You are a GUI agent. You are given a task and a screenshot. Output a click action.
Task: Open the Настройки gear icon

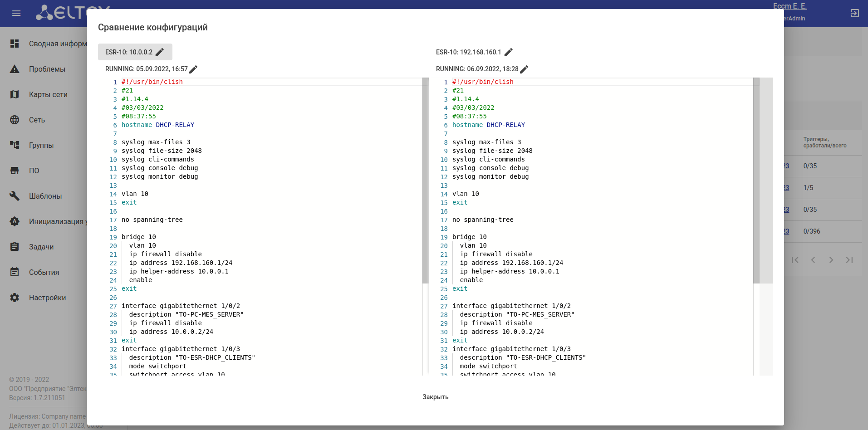[x=15, y=298]
